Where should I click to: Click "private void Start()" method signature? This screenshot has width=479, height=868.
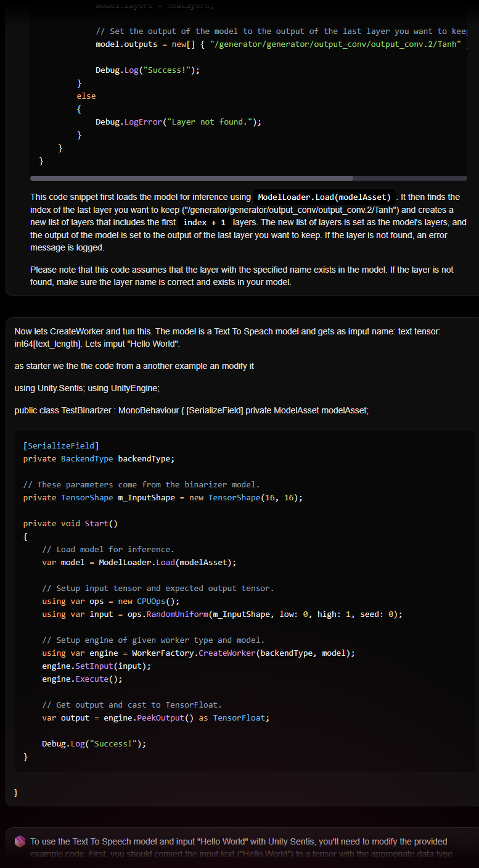click(70, 524)
